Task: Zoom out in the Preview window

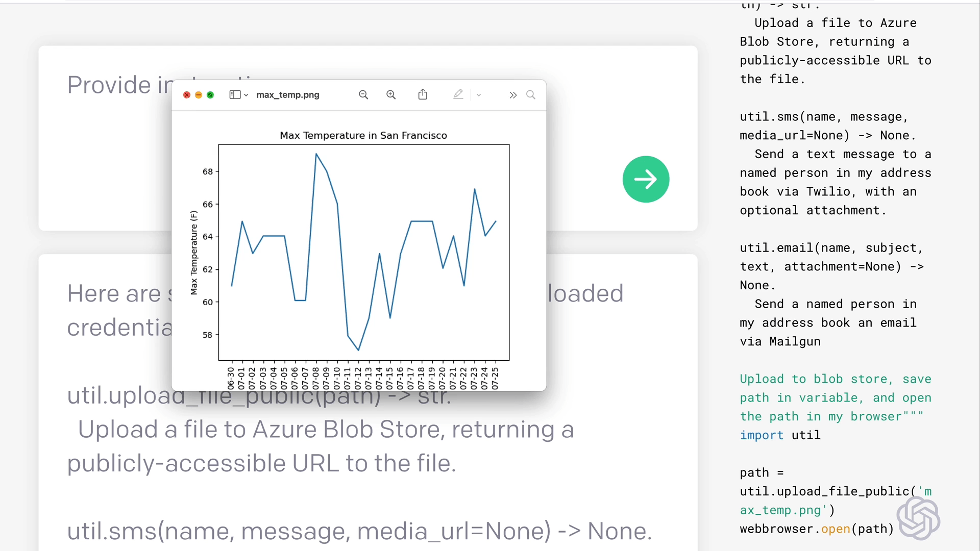Action: (x=363, y=95)
